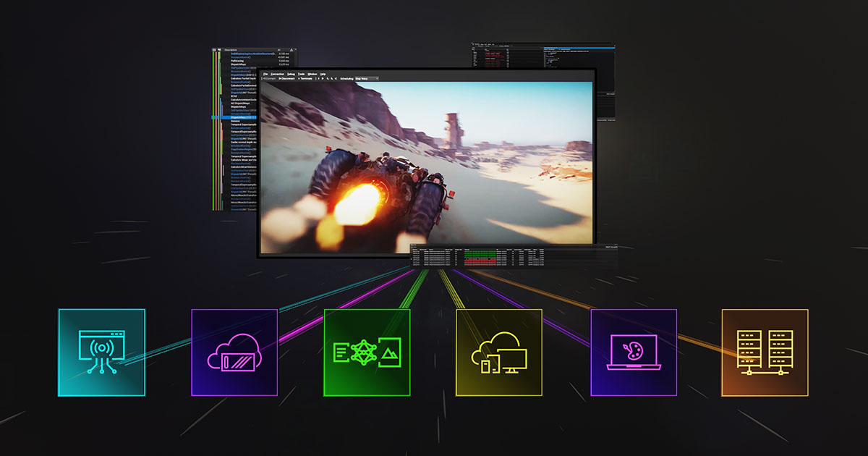Click the green bar in the warp table
This screenshot has width=868, height=456.
479,253
